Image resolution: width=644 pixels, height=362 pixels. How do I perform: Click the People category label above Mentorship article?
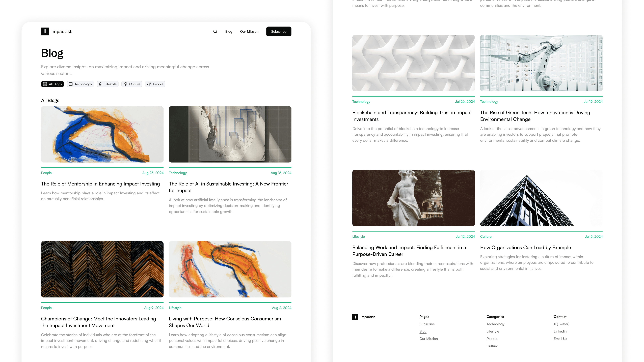46,173
